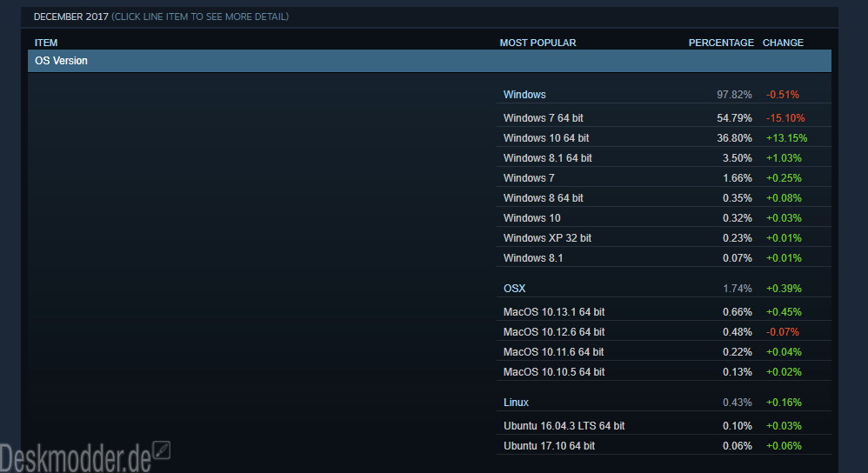
Task: Click the +0.45% change value
Action: click(784, 311)
